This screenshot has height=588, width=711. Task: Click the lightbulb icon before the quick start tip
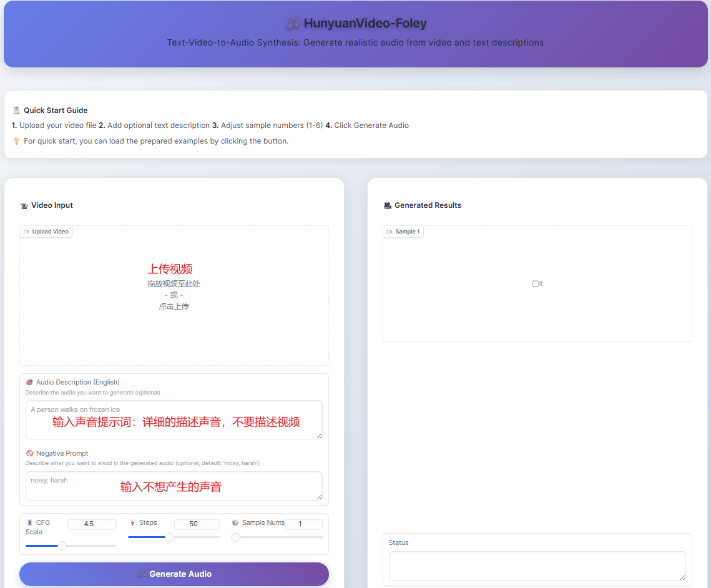coord(17,141)
